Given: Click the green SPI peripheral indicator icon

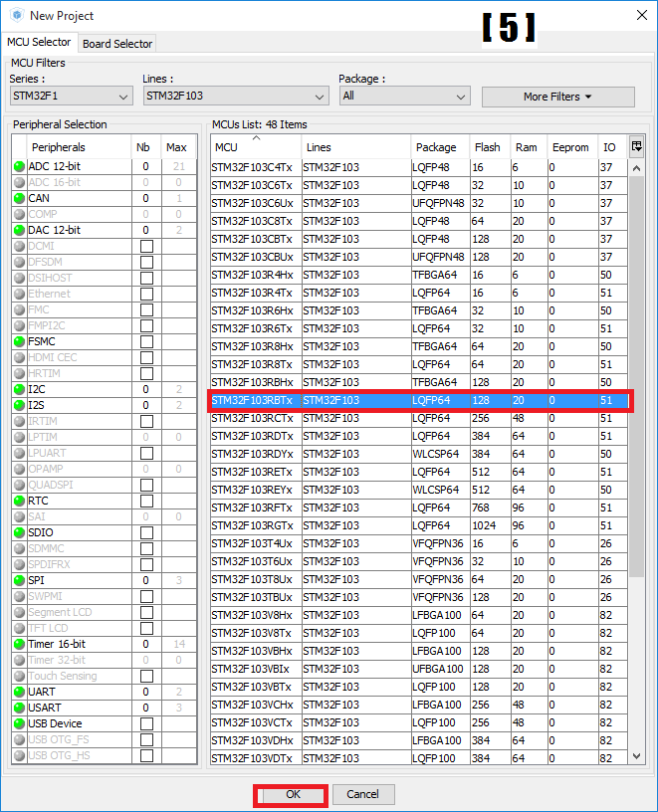Looking at the screenshot, I should [19, 581].
